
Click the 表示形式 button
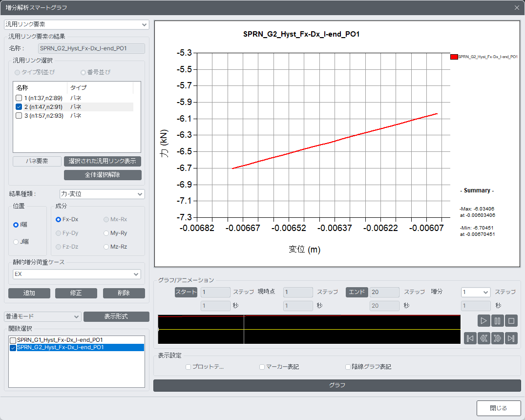[116, 316]
